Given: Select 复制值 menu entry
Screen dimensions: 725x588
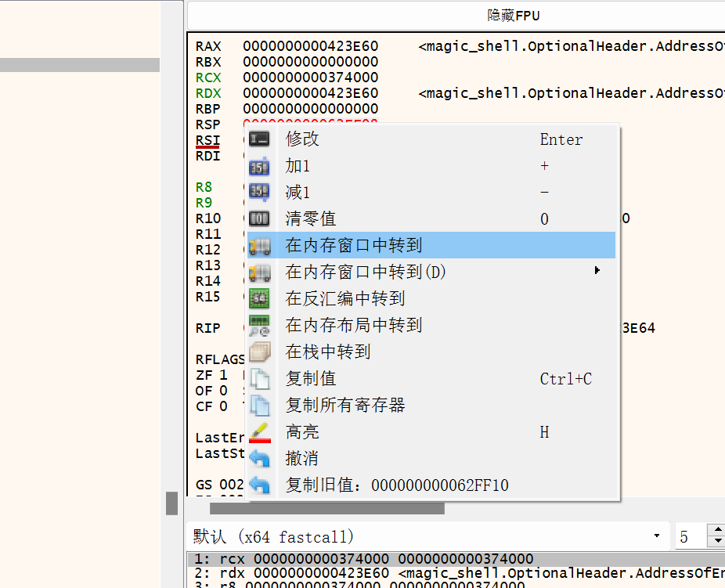Looking at the screenshot, I should coord(431,379).
